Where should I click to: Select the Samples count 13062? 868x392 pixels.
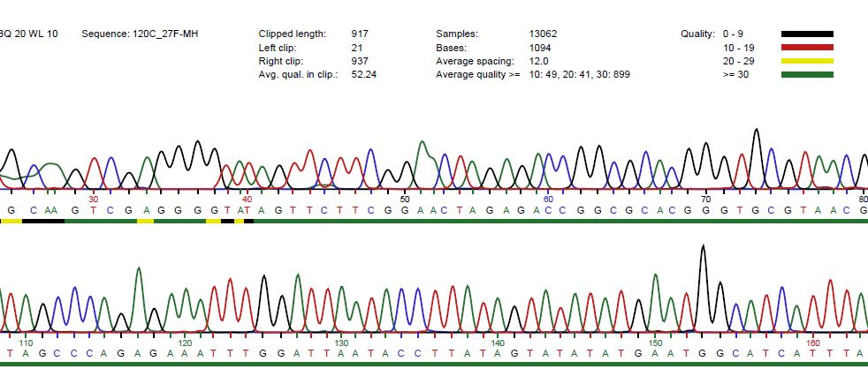(x=543, y=34)
